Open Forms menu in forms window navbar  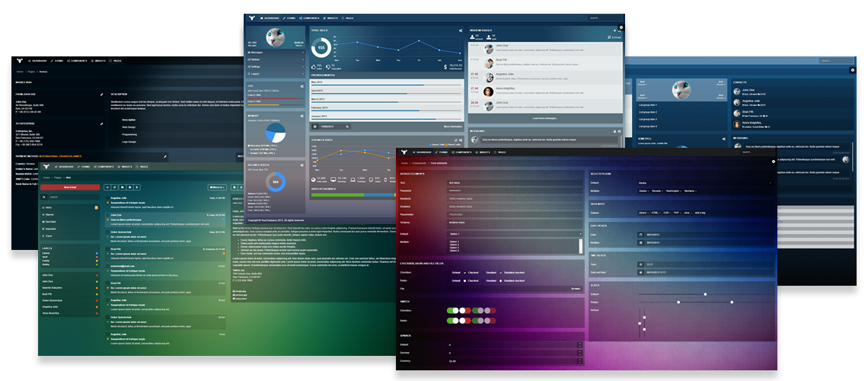441,152
